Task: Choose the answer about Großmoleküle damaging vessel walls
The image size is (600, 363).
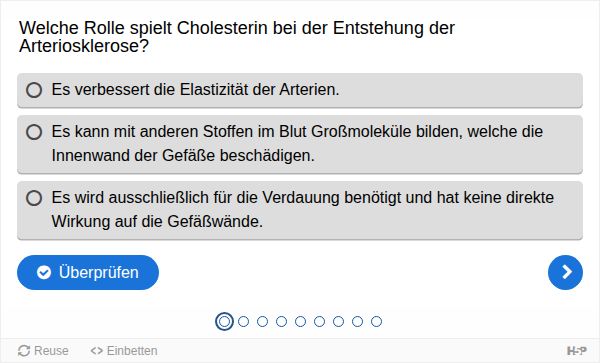Action: click(300, 144)
